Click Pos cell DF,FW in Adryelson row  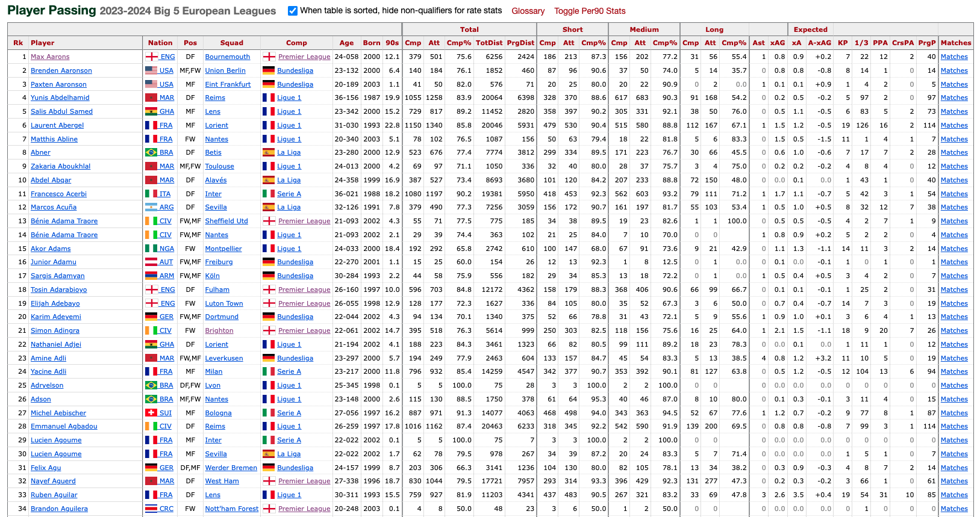[190, 385]
